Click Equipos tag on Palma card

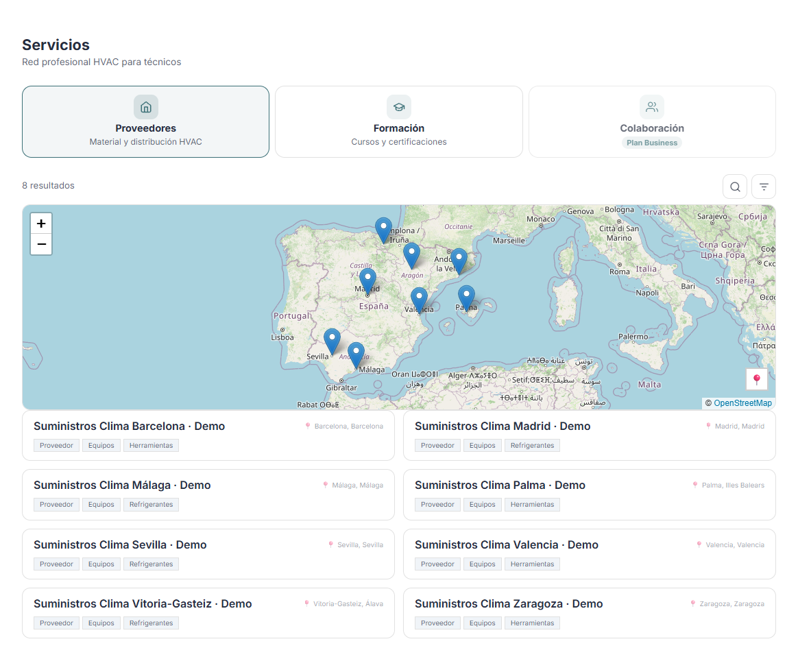click(483, 505)
